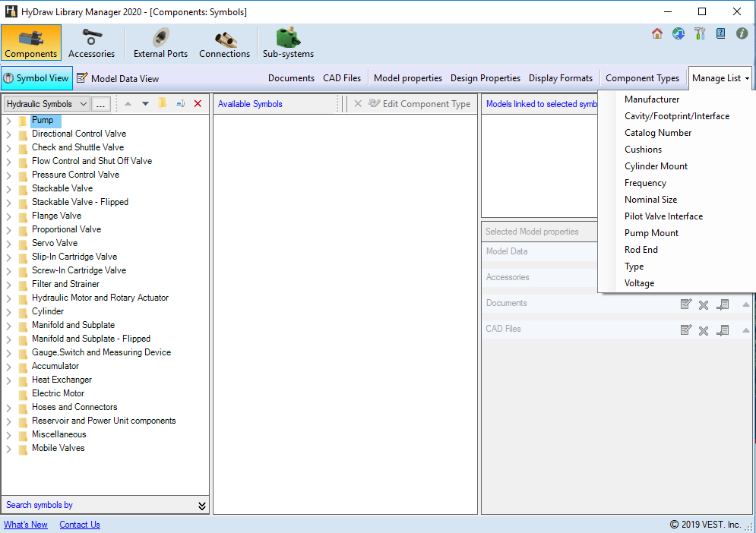
Task: Open Design Properties
Action: (x=486, y=78)
